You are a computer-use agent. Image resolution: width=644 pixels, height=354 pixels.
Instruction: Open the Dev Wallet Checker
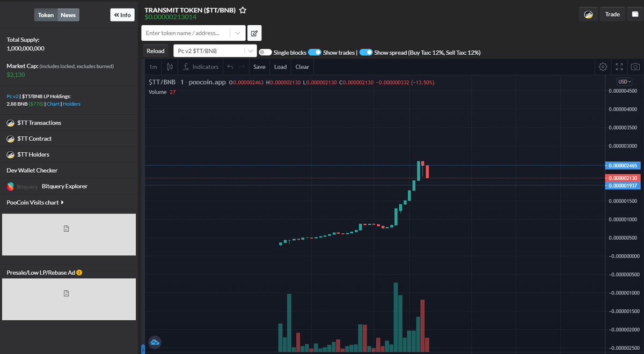pyautogui.click(x=32, y=171)
